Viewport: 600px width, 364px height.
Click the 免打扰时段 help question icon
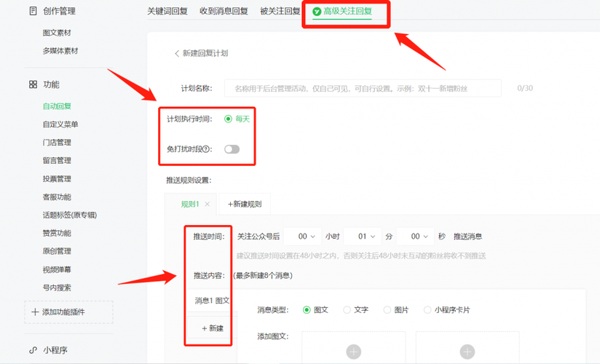click(x=207, y=149)
